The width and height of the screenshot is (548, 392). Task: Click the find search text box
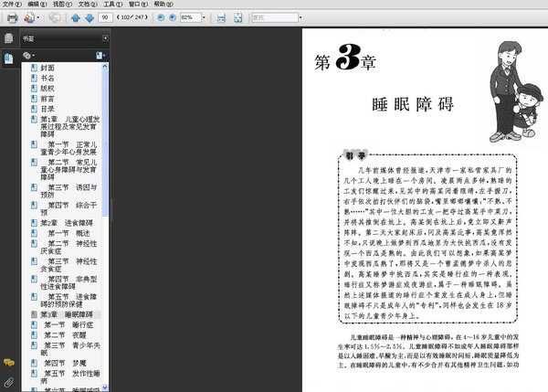(275, 17)
